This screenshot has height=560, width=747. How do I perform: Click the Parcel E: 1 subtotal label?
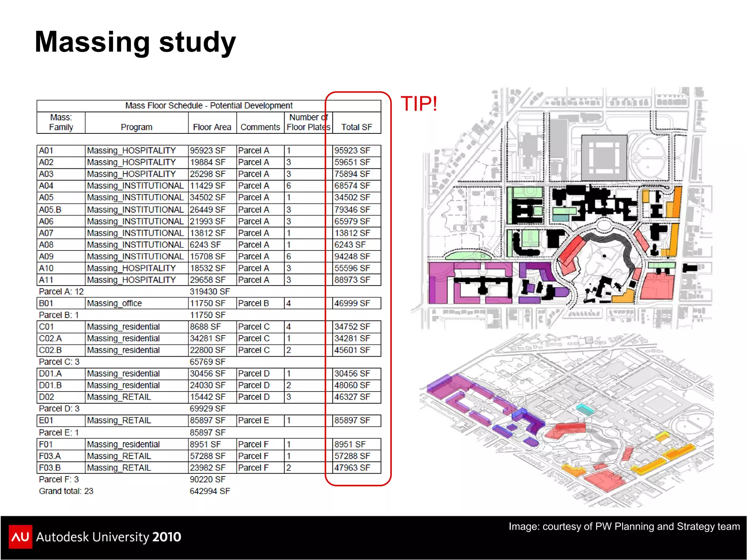tap(59, 433)
